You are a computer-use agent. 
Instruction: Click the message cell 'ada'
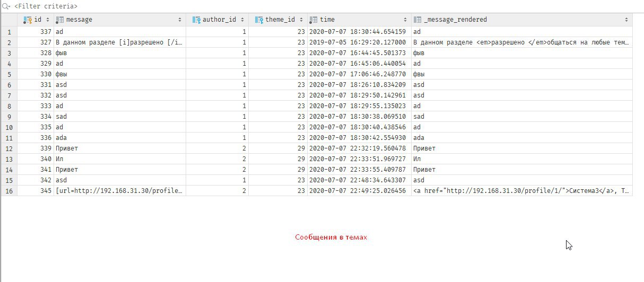click(120, 138)
